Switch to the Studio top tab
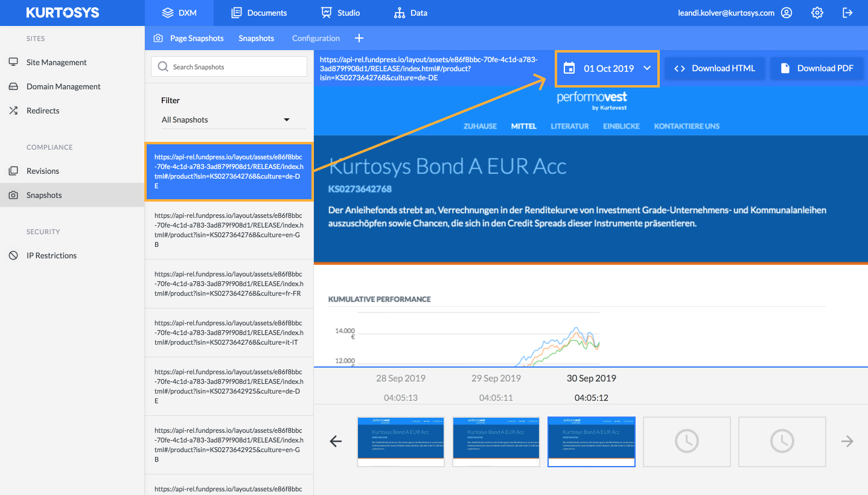The width and height of the screenshot is (868, 495). click(340, 13)
